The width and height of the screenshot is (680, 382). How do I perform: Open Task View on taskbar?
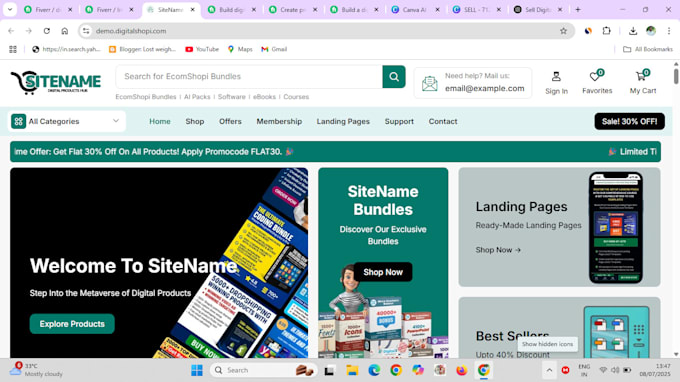click(x=330, y=370)
